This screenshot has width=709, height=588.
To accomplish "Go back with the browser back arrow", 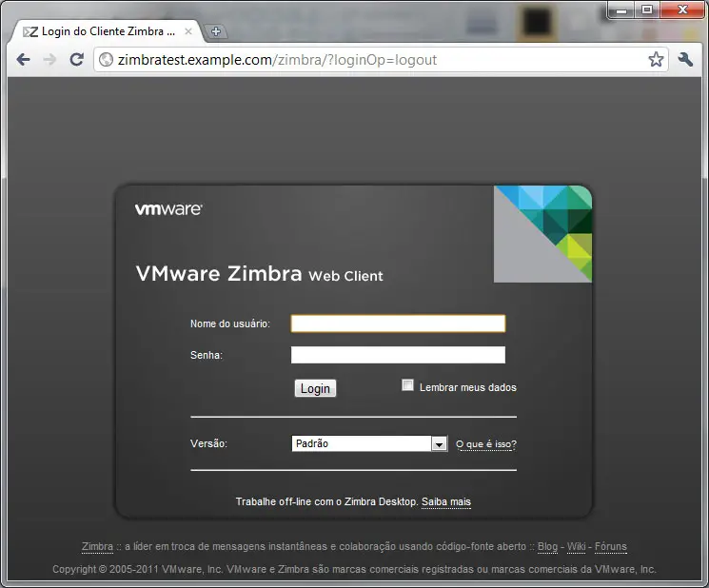I will pos(23,60).
